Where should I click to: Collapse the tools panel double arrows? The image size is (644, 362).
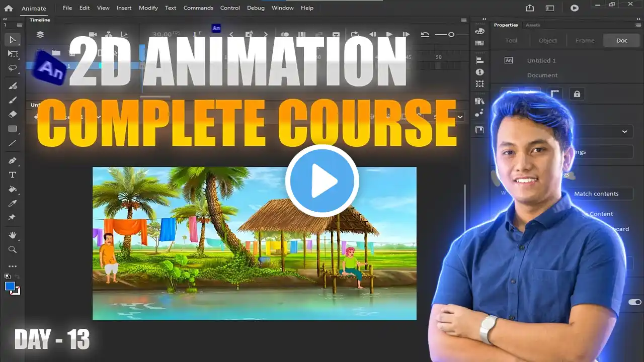pyautogui.click(x=5, y=19)
